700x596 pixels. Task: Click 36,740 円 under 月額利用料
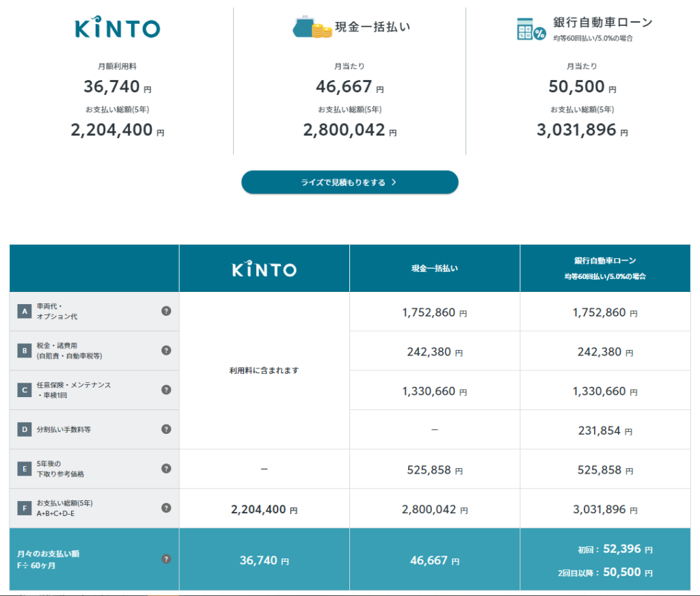(118, 87)
